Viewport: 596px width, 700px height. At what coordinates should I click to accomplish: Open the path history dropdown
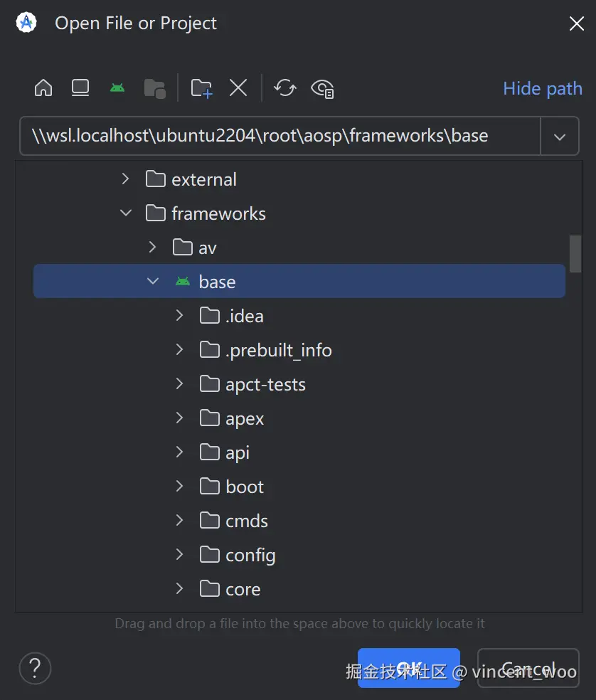560,137
